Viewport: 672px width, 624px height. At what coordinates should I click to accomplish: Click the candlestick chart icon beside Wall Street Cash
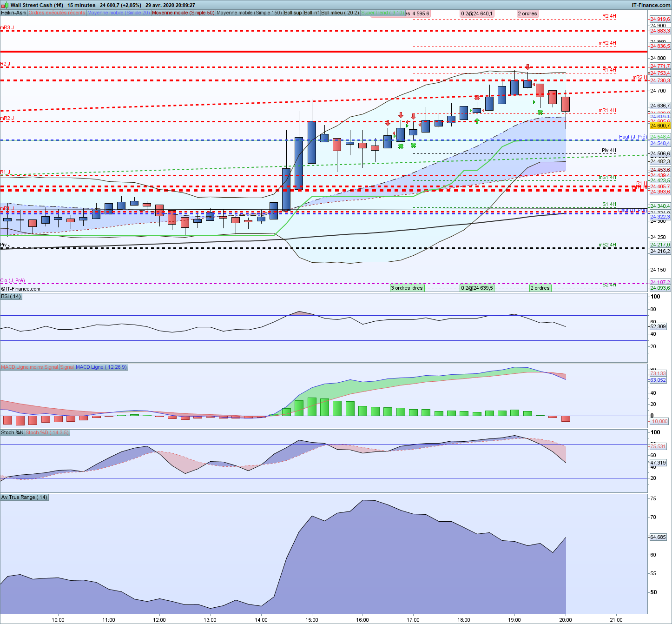click(x=5, y=5)
